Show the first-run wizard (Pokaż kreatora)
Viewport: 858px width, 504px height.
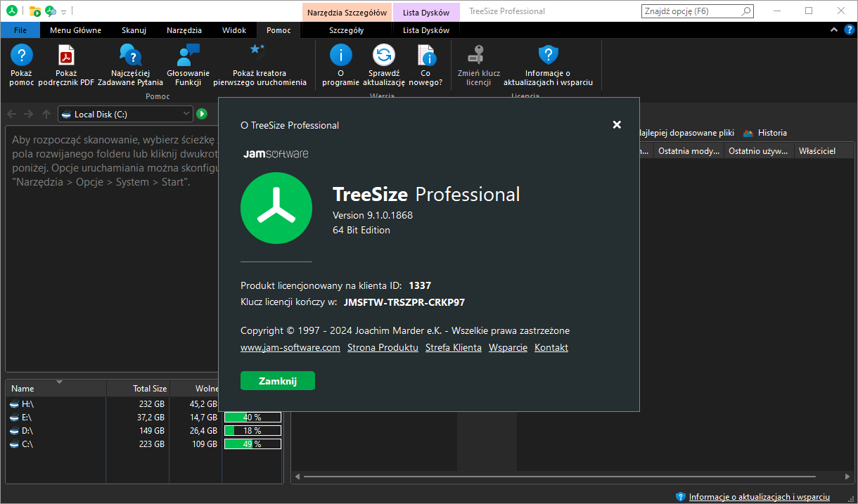(x=257, y=49)
